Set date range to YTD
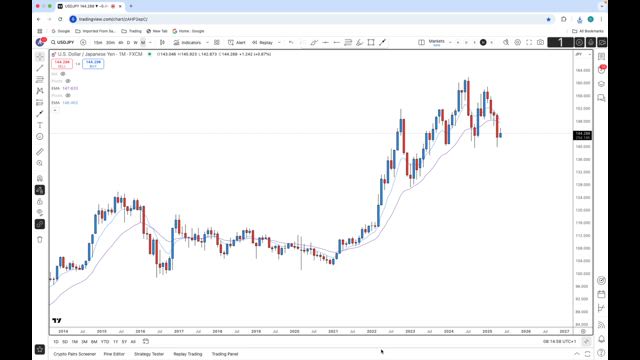Screen dimensions: 640x360 [x=105, y=342]
